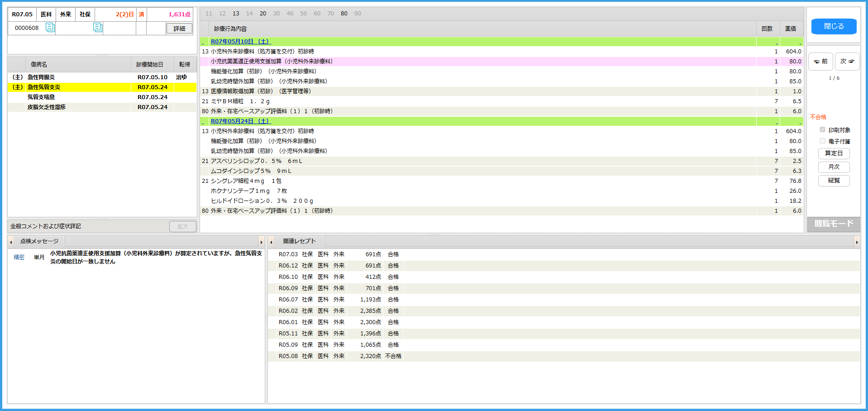This screenshot has height=411, width=868.
Task: Select the ムコダインシロップ5% 9mL row
Action: tap(501, 171)
